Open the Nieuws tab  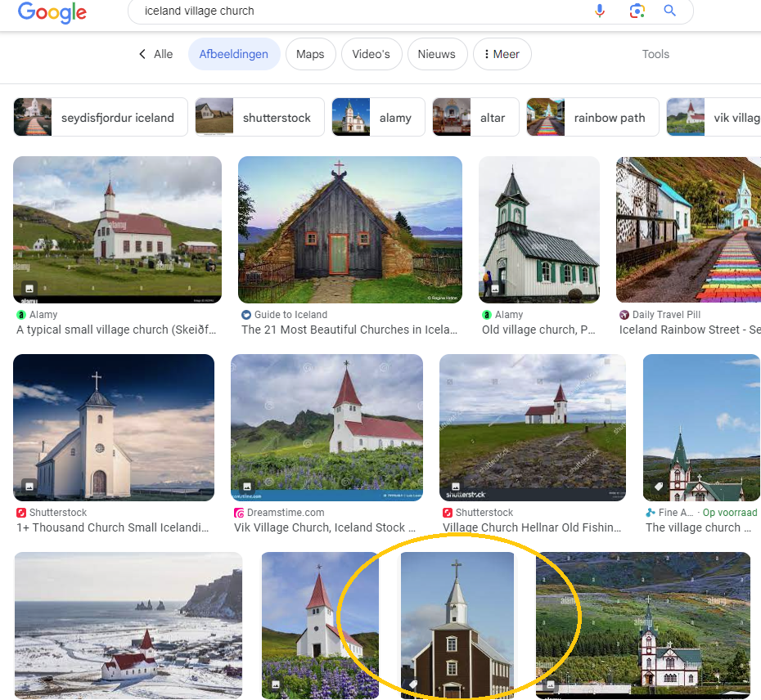[436, 54]
